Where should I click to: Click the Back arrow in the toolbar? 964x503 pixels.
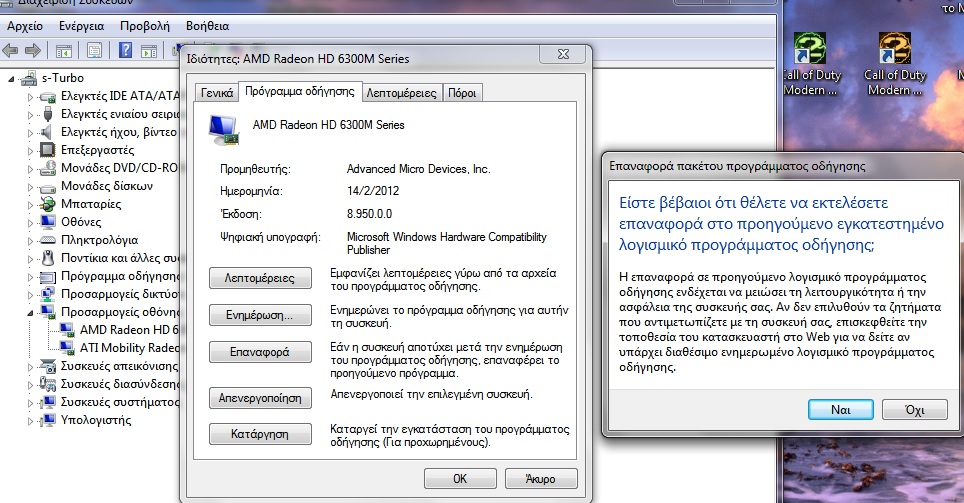[10, 50]
